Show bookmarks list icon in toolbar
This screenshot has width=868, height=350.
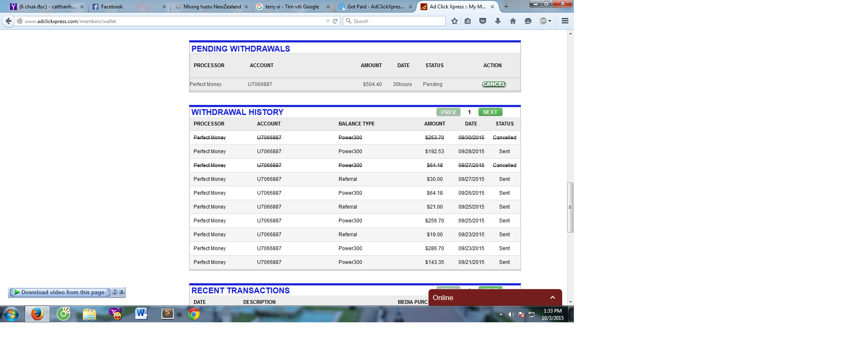tap(468, 21)
